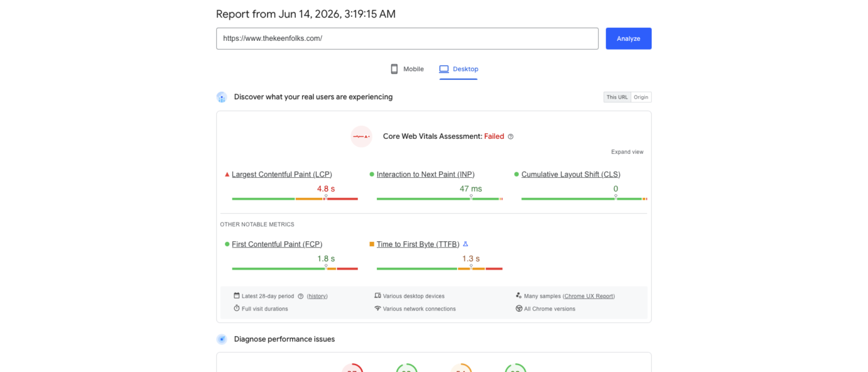
Task: Click the devices icon for desktop devices
Action: [x=378, y=296]
